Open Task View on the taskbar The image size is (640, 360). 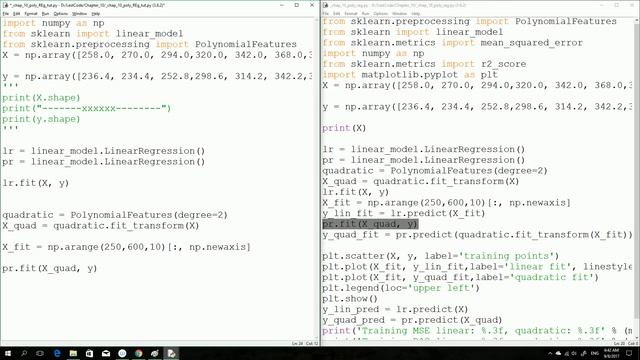[x=40, y=353]
